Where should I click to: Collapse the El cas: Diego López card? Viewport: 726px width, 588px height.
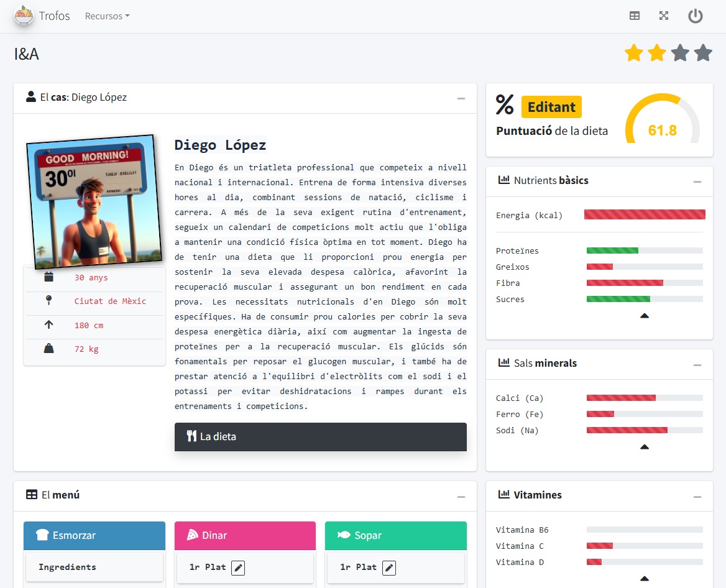point(461,98)
